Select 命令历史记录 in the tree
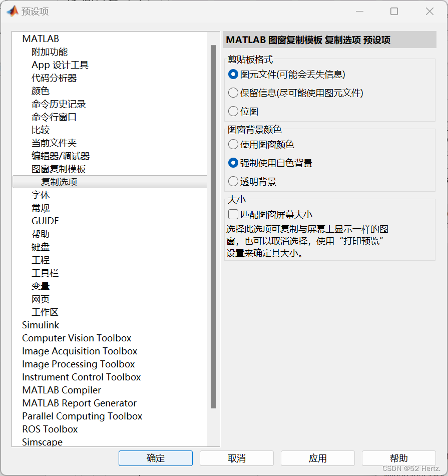The width and height of the screenshot is (448, 476). (59, 104)
